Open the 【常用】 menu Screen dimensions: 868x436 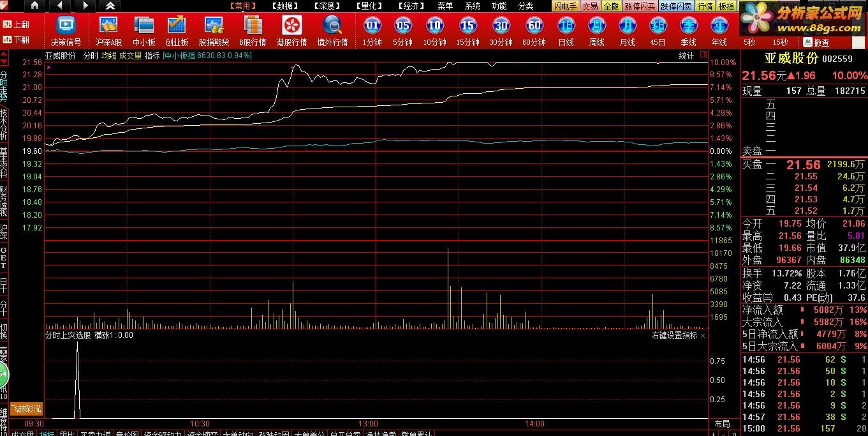tap(243, 6)
